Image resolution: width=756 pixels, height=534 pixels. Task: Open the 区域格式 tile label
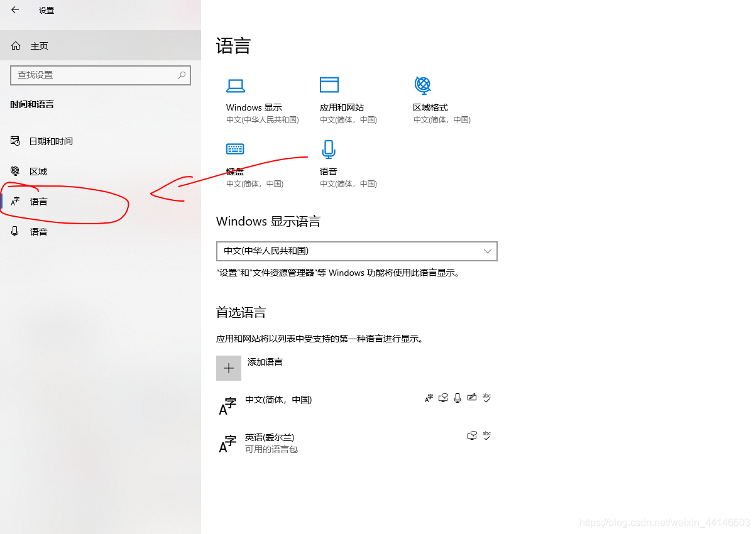coord(430,107)
